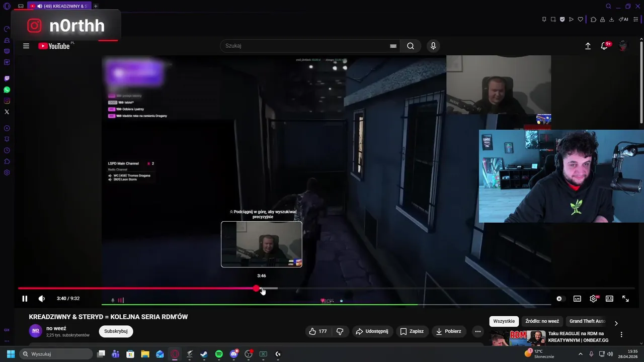This screenshot has width=644, height=362.
Task: Click the Windows taskbar Wyszukaj search box
Action: [x=57, y=354]
